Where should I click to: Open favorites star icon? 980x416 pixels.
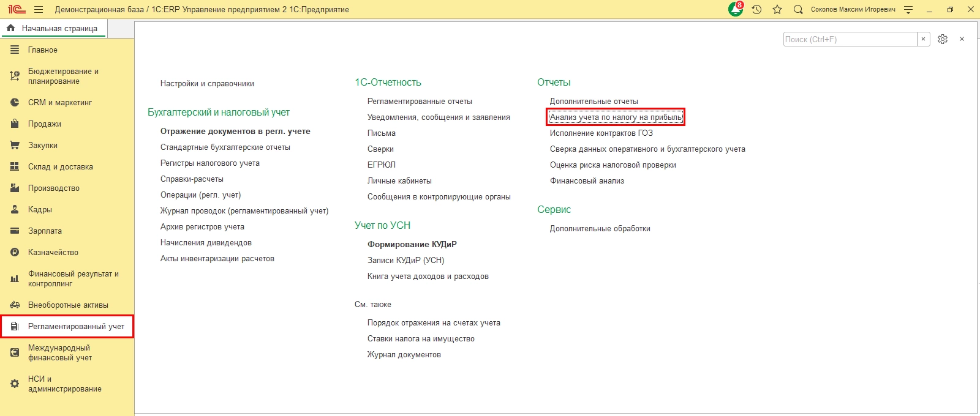point(777,9)
